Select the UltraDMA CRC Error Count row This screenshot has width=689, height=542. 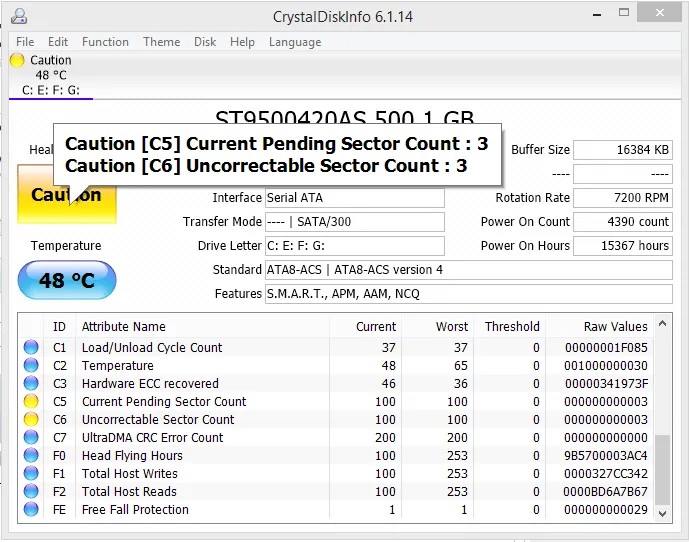(336, 437)
